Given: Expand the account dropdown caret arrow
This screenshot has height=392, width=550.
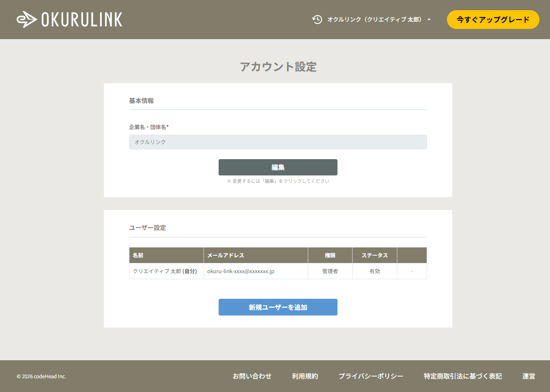Looking at the screenshot, I should tap(429, 20).
